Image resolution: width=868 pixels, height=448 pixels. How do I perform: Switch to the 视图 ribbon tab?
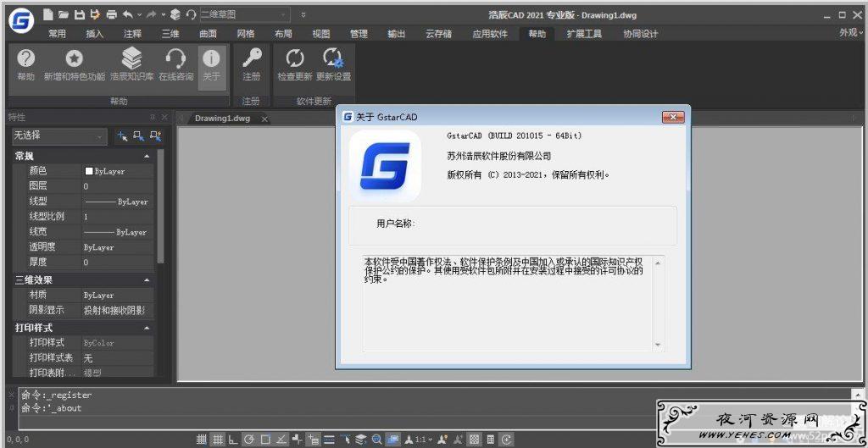point(321,34)
